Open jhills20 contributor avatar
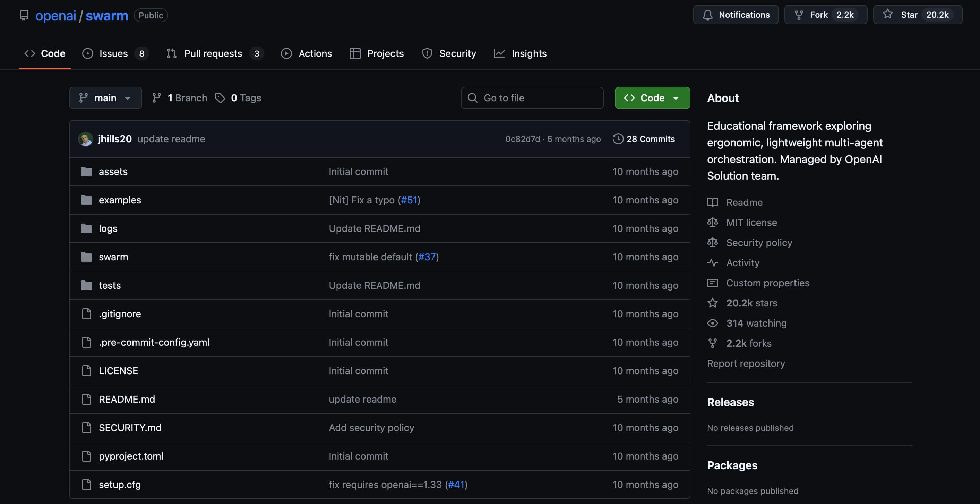Screen dimensions: 980x504 [86, 139]
